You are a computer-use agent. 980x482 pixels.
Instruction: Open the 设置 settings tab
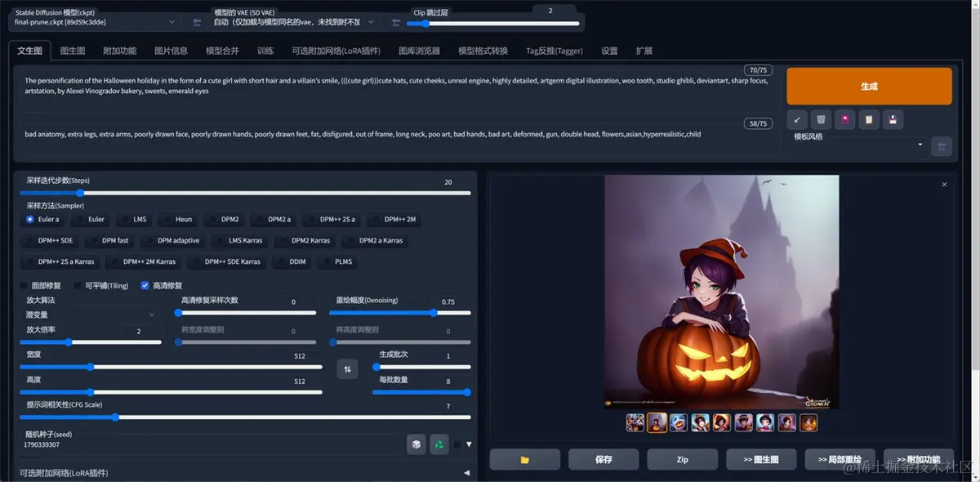point(609,51)
